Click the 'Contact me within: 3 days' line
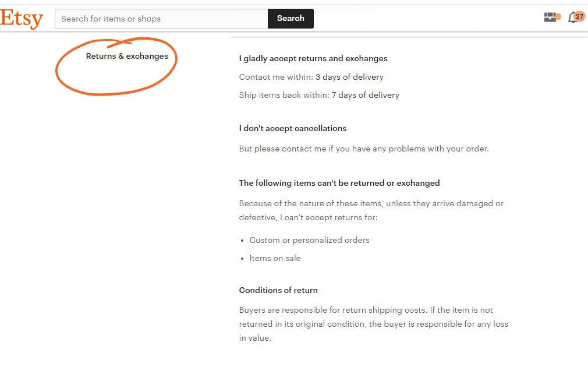588x367 pixels. pos(311,77)
